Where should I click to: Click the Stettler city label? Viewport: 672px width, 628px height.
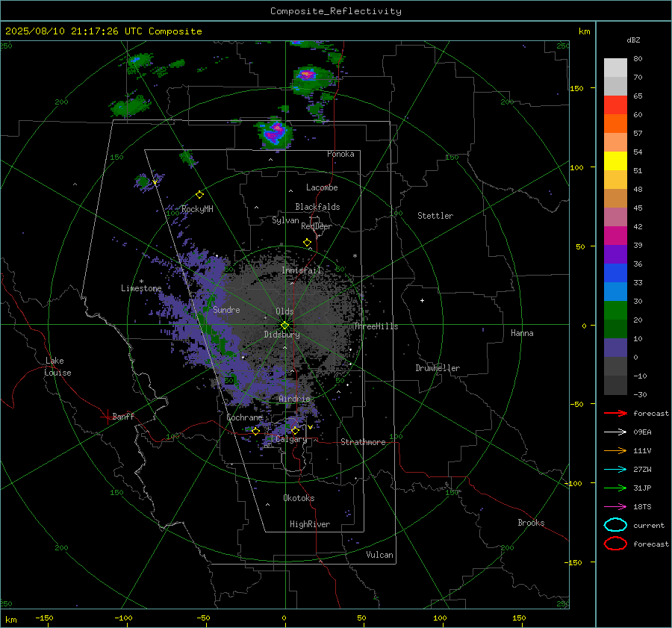point(435,216)
